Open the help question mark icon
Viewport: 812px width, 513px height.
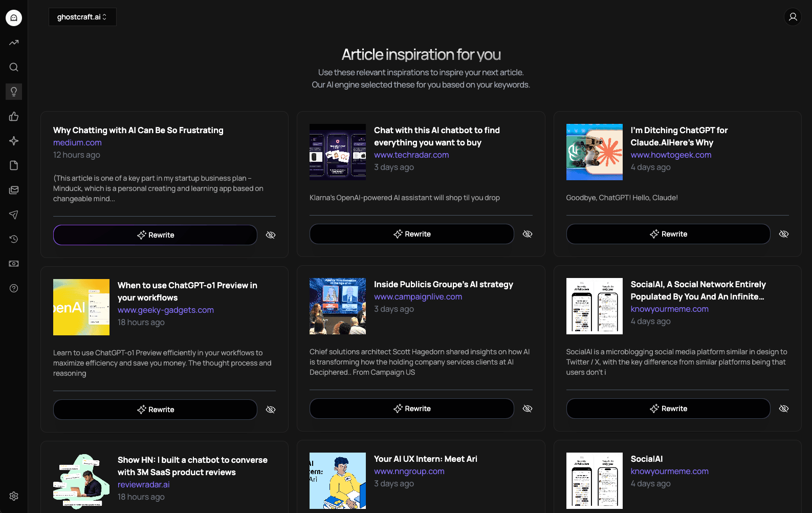[x=14, y=288]
